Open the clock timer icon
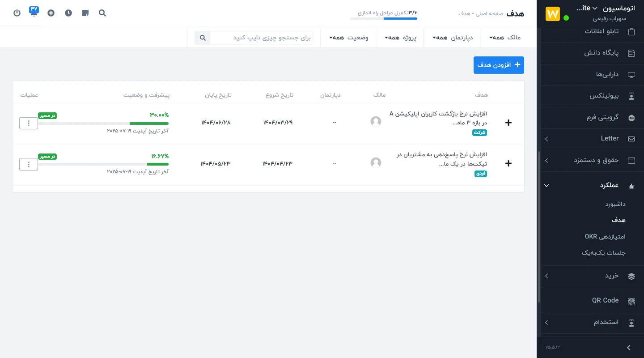The height and width of the screenshot is (358, 644). (68, 13)
